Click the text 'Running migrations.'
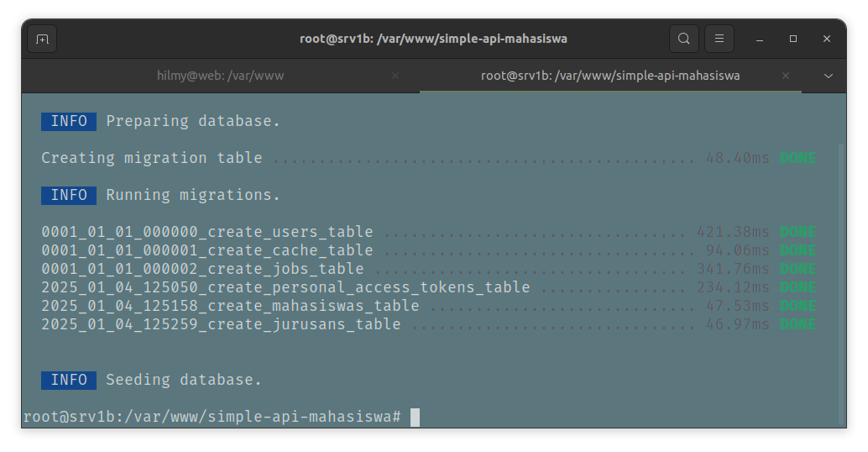This screenshot has width=868, height=452. 193,196
